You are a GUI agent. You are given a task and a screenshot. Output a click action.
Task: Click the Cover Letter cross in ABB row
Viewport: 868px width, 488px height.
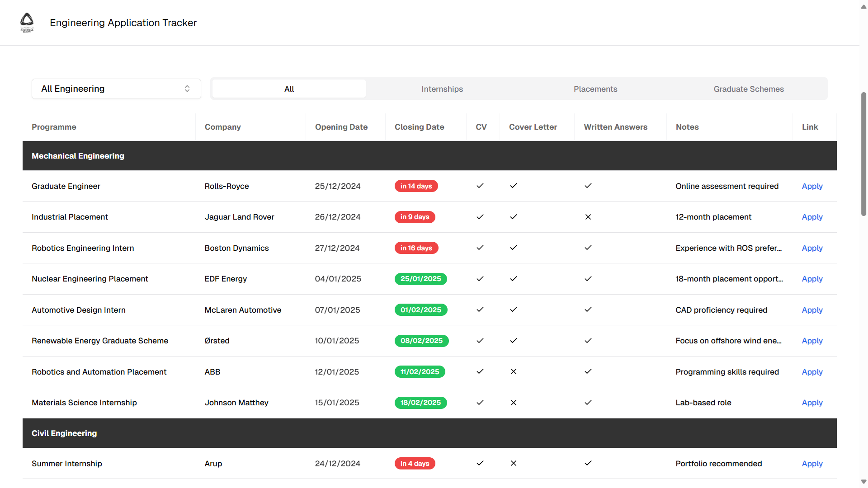[514, 371]
